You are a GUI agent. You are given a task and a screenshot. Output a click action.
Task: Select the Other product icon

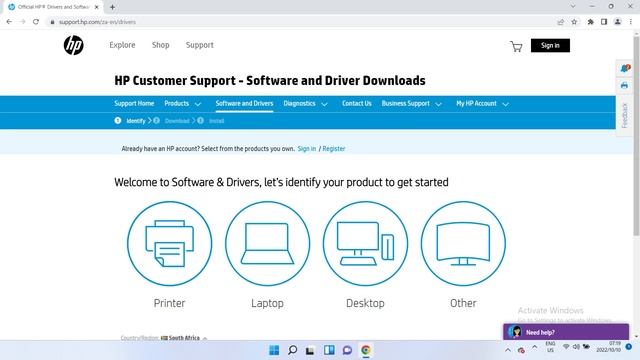463,244
